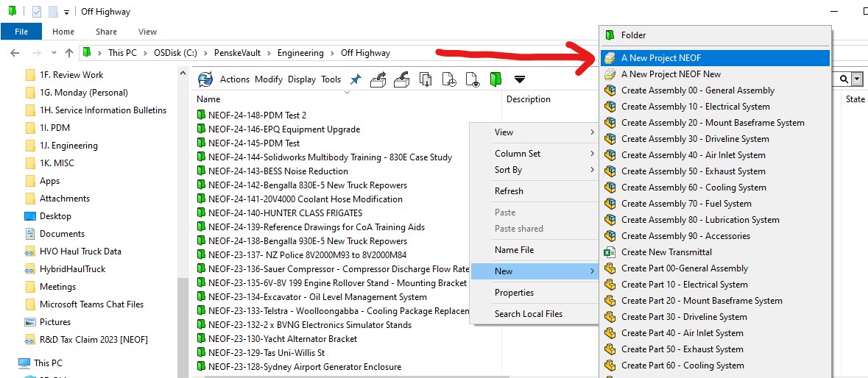Go back with the left arrow
Viewport: 868px width, 378px height.
tap(15, 53)
